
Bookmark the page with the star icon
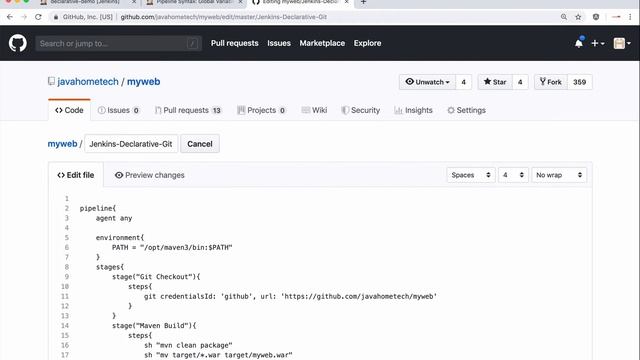tap(578, 17)
